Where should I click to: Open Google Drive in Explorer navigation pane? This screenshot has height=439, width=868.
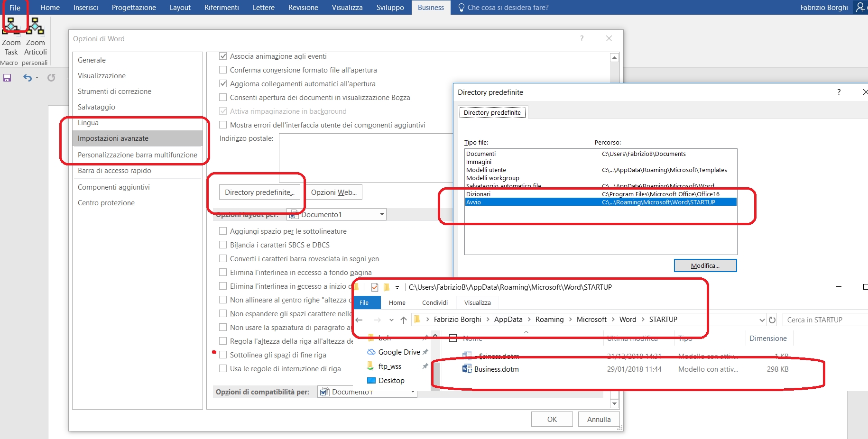coord(399,352)
